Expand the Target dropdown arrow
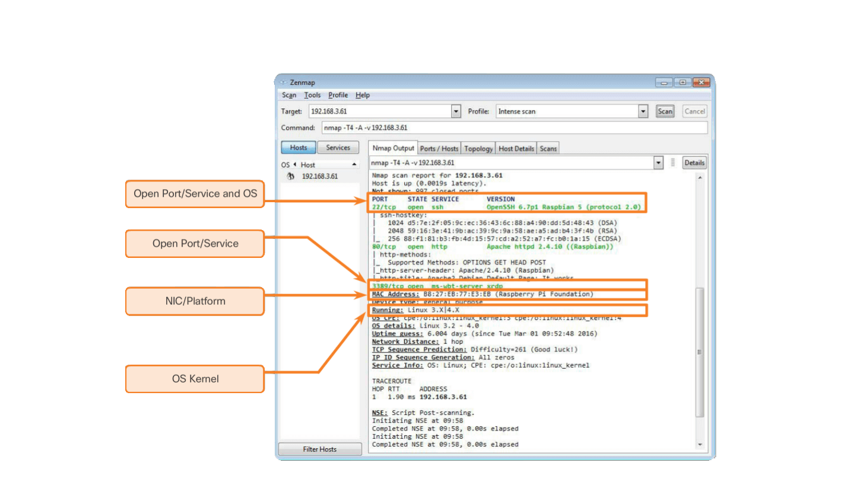841x504 pixels. pos(456,111)
